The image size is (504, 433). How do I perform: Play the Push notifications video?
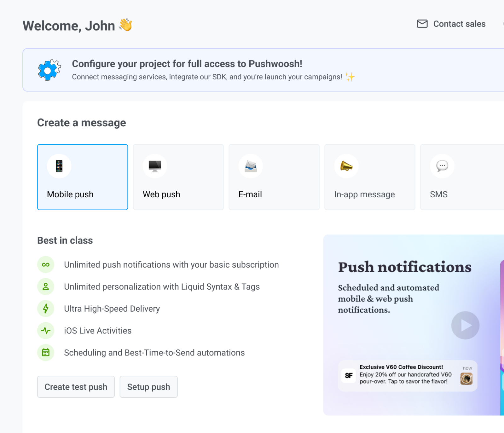tap(465, 325)
